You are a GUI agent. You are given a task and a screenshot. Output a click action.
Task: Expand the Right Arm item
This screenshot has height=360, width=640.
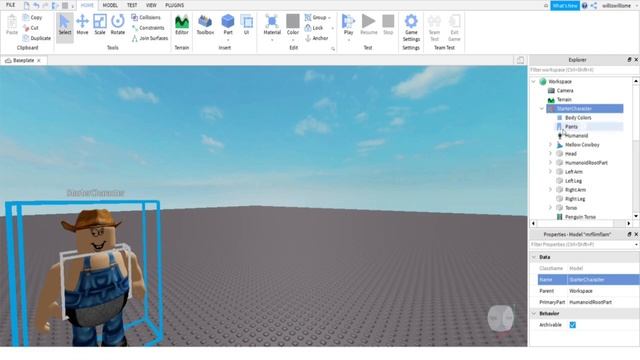[x=550, y=189]
